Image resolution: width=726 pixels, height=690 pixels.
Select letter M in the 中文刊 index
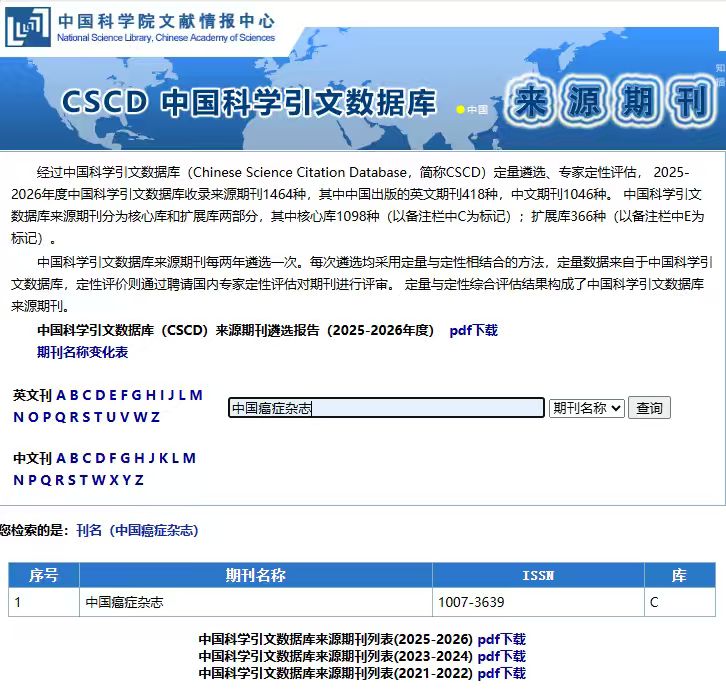pos(189,458)
